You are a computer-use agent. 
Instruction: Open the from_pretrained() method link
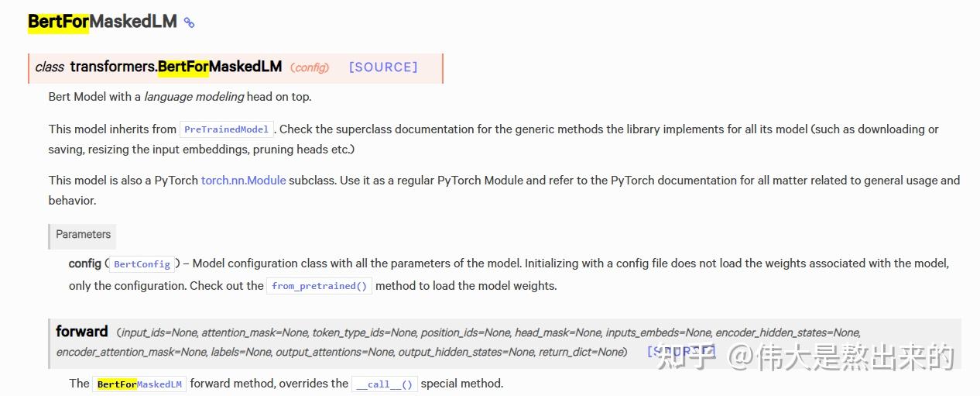pyautogui.click(x=319, y=286)
